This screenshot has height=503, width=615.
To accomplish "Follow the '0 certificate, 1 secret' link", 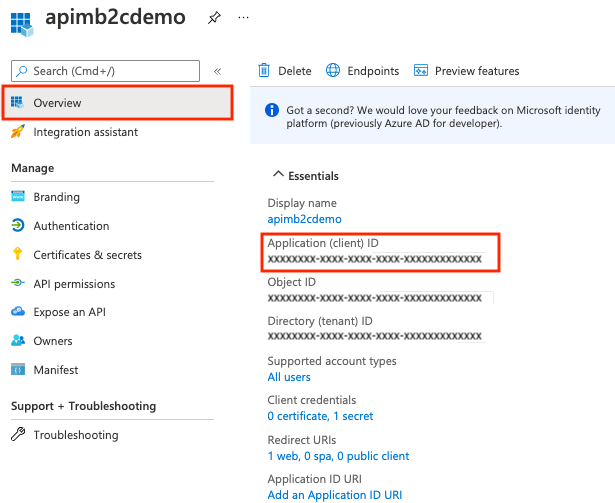I will [320, 416].
